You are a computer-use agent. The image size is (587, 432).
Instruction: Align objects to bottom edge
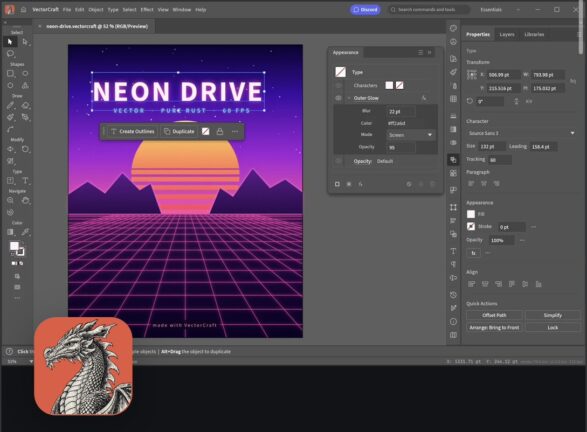tap(538, 284)
